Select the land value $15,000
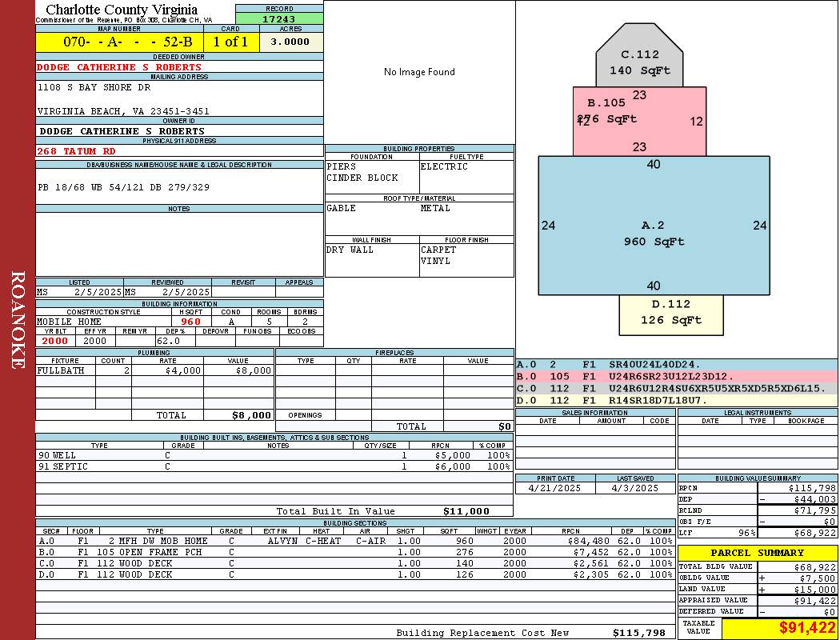Viewport: 840px width, 640px height. click(x=815, y=589)
